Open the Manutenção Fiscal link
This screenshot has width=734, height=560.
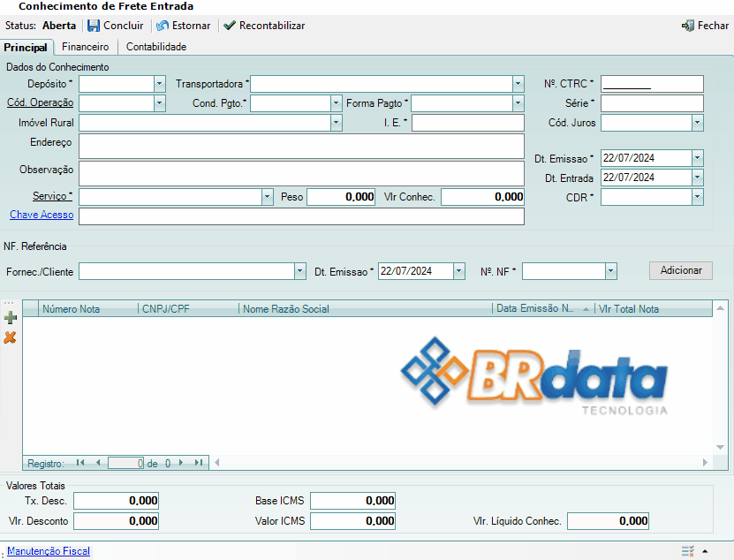49,551
